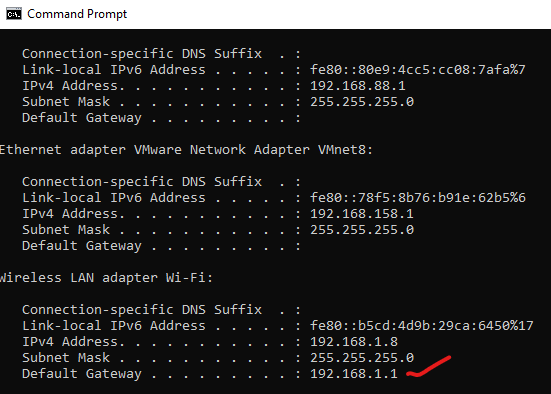The height and width of the screenshot is (394, 551).
Task: Click the VMnet8 Default Gateway label
Action: click(82, 246)
